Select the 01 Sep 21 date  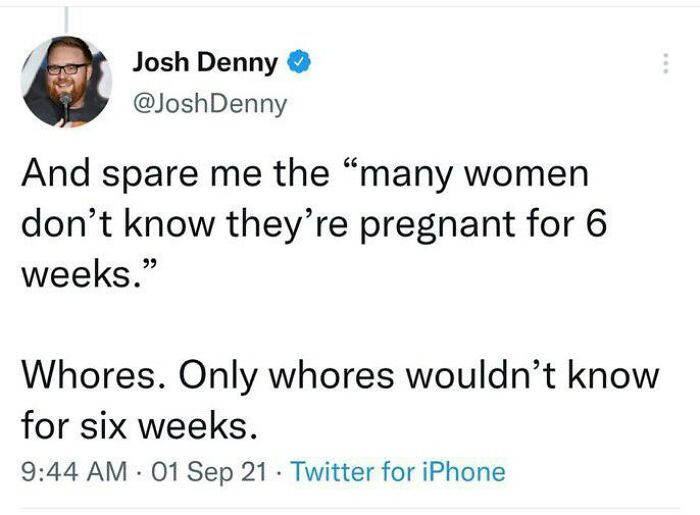pyautogui.click(x=209, y=472)
